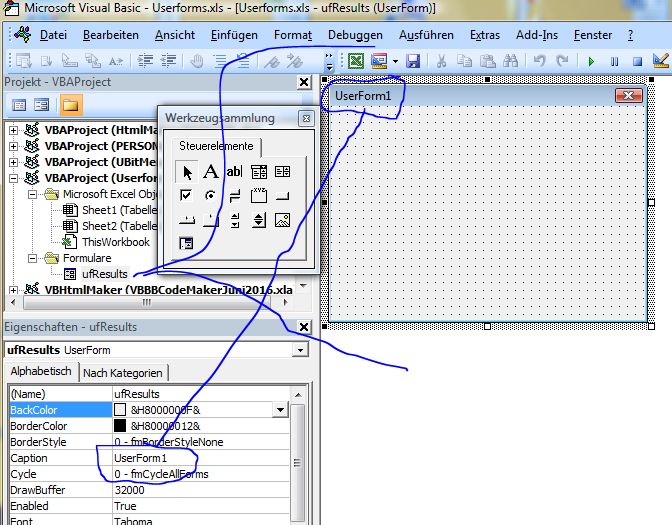Choose the TabStrip control in toolbox

click(186, 220)
